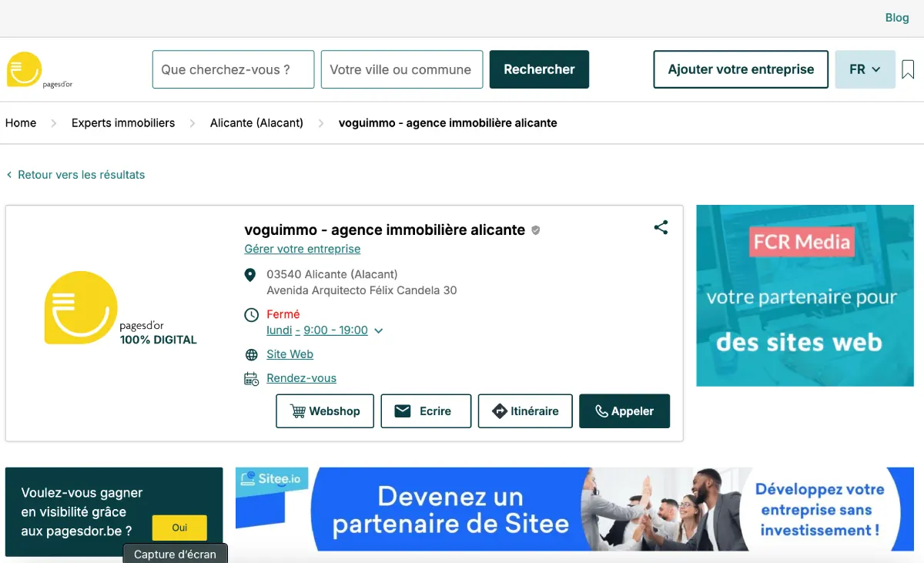Click the calendar icon beside Rendez-vous
The image size is (924, 563).
coord(251,378)
